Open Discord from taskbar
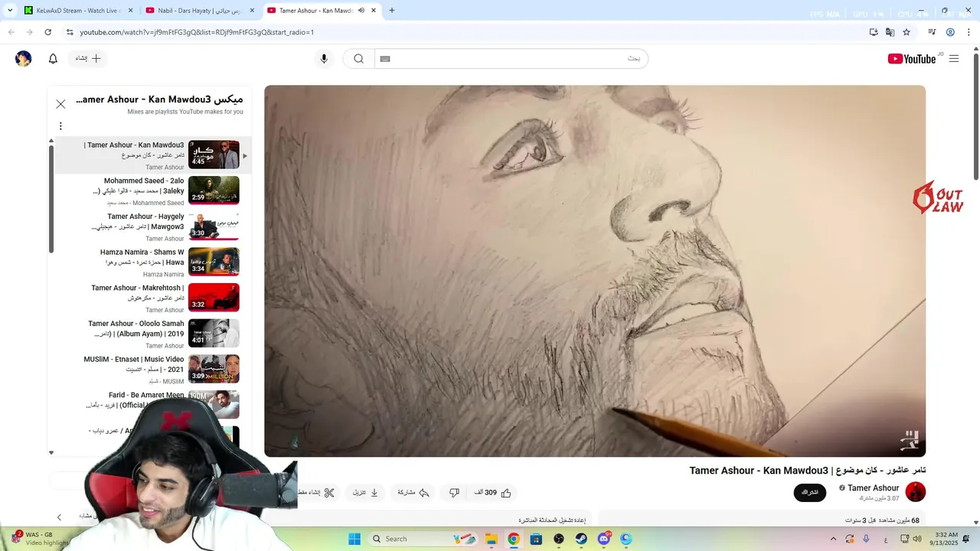The image size is (980, 551). pyautogui.click(x=604, y=539)
